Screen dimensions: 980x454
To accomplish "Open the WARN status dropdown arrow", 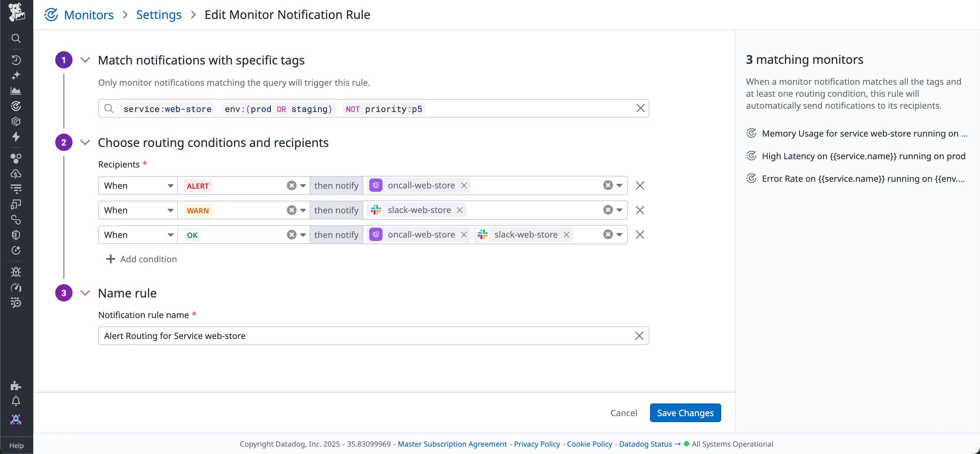I will tap(303, 210).
